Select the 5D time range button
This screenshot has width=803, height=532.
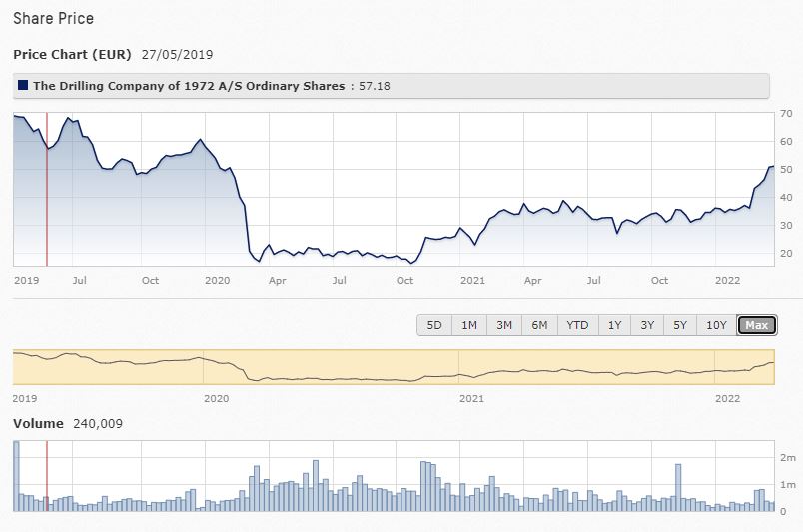[434, 325]
